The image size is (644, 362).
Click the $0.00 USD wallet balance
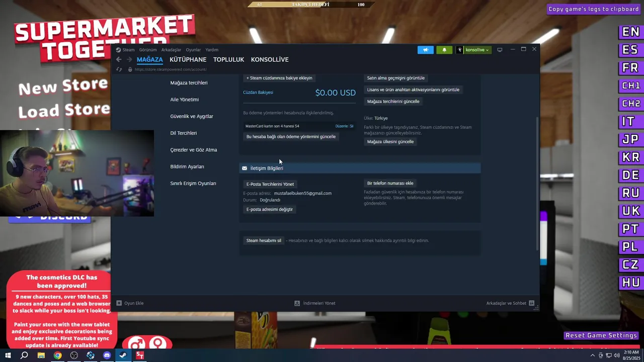(x=335, y=93)
